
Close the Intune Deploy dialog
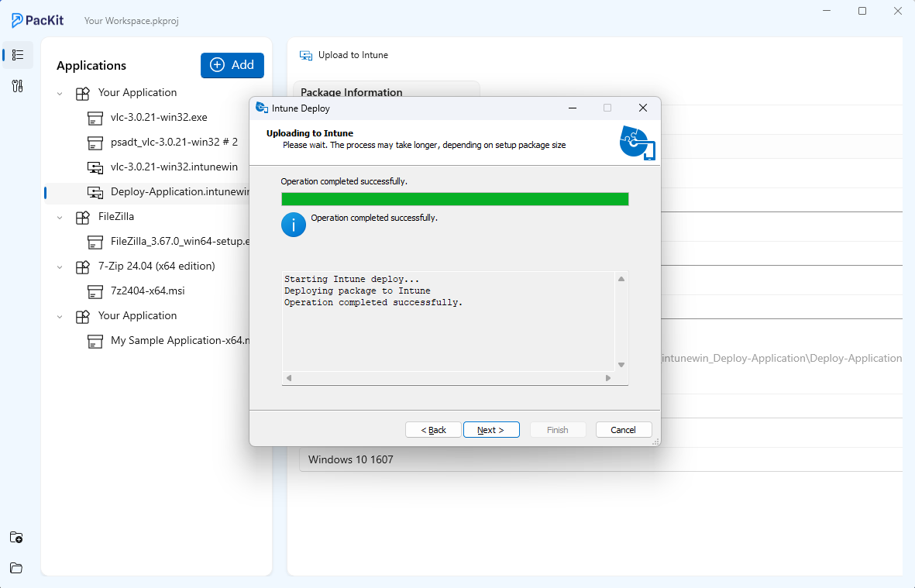(643, 108)
